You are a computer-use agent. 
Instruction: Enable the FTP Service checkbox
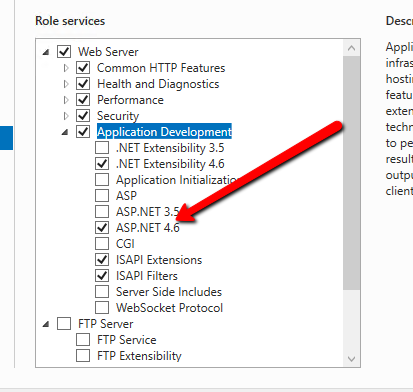(83, 340)
